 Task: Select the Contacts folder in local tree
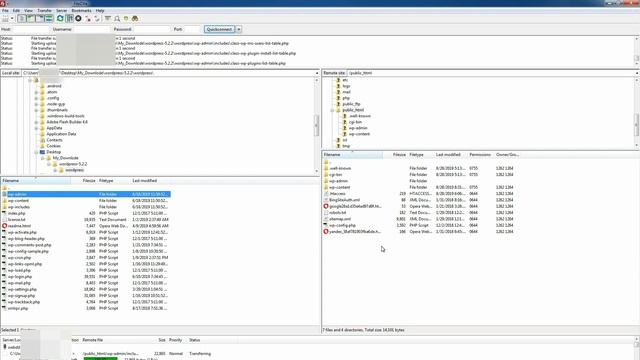coord(54,140)
